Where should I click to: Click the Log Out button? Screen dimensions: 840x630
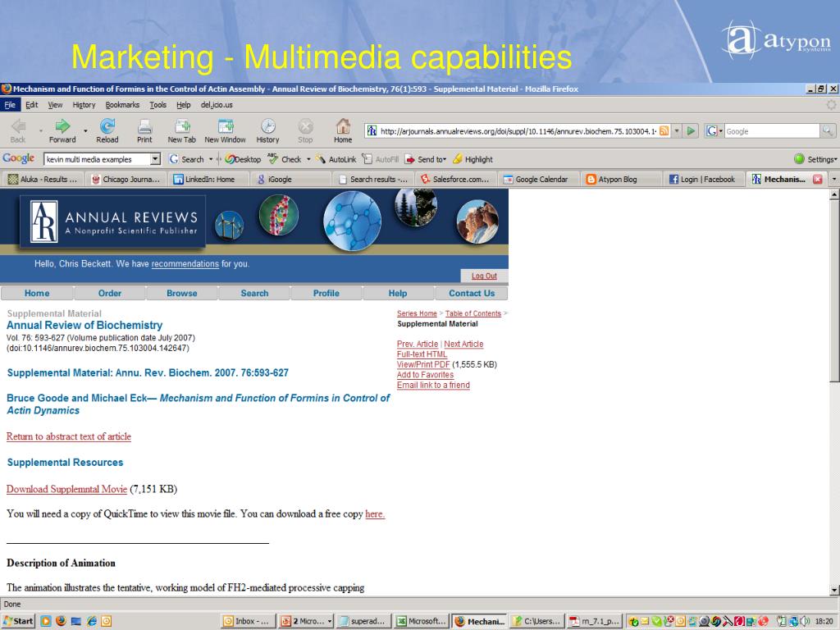pos(484,276)
